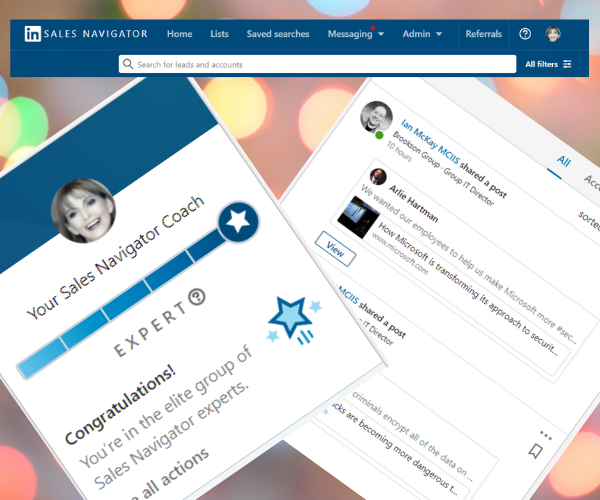This screenshot has height=500, width=600.
Task: Click the shooting star icon in the coach card
Action: tap(290, 317)
